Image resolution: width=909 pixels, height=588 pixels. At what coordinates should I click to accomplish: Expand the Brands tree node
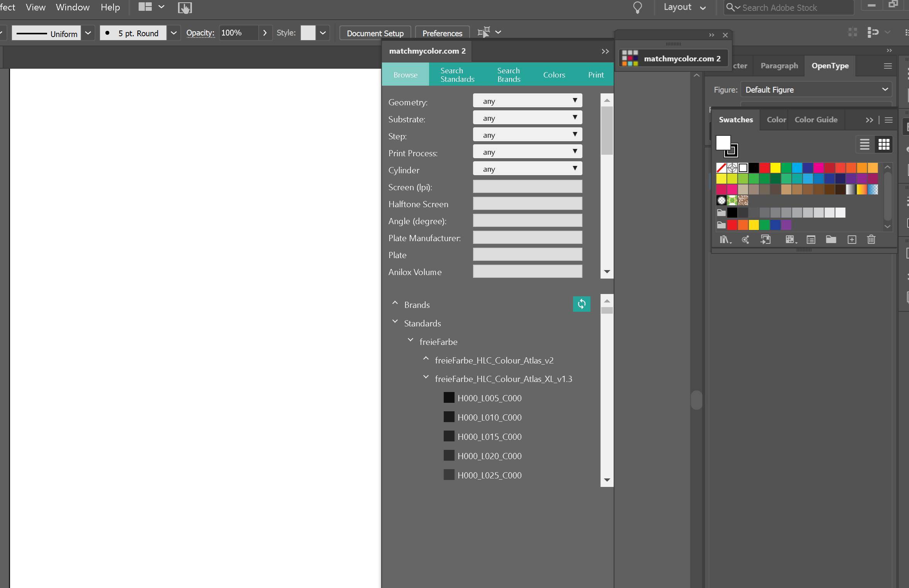395,304
